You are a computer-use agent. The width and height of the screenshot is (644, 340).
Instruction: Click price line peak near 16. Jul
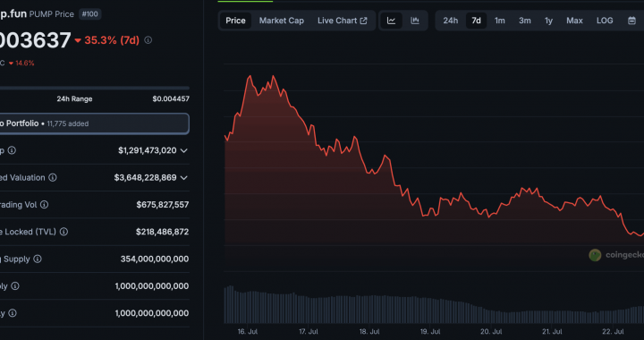[250, 76]
